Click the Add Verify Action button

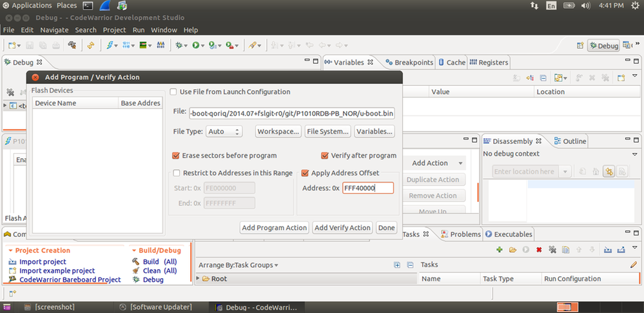[342, 227]
